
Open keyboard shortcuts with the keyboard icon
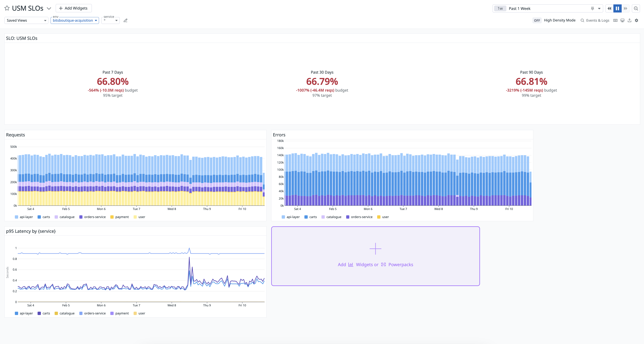click(615, 20)
